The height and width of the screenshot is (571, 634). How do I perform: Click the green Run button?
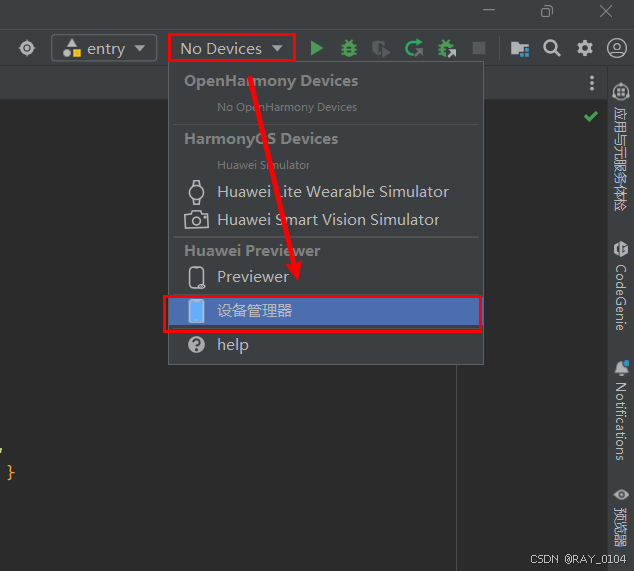(317, 48)
